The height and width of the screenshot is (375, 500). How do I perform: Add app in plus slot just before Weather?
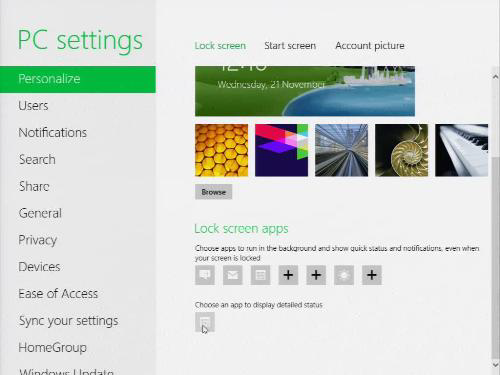pos(316,275)
